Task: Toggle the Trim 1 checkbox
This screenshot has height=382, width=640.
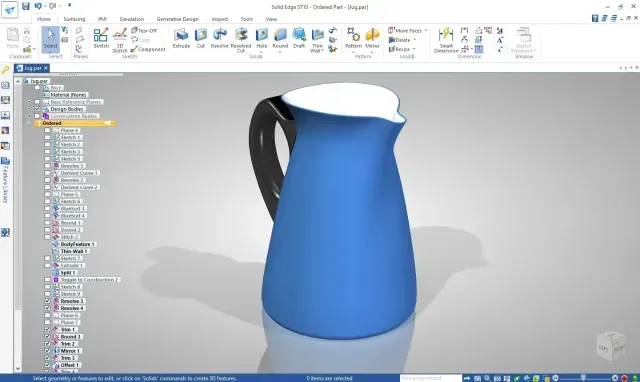Action: [47, 329]
